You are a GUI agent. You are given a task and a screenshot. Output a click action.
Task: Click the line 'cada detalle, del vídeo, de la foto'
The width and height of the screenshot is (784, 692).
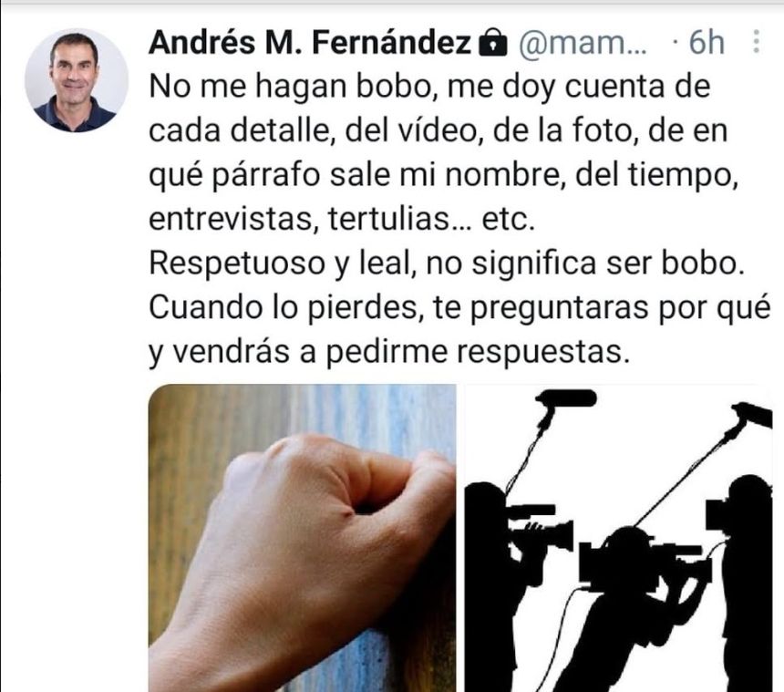pos(438,131)
